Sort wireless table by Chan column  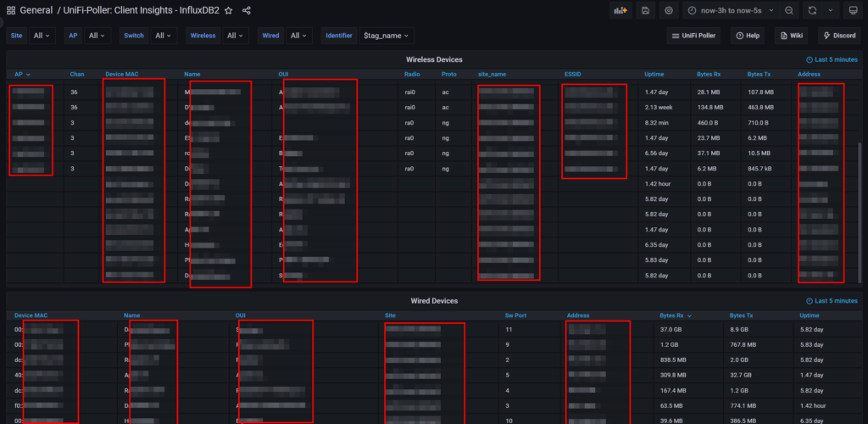[77, 74]
